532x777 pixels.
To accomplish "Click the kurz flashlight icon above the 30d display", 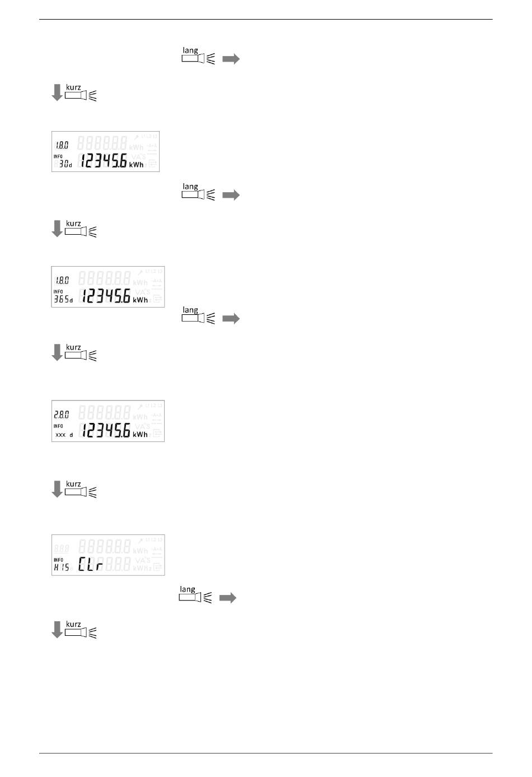I will pos(81,92).
